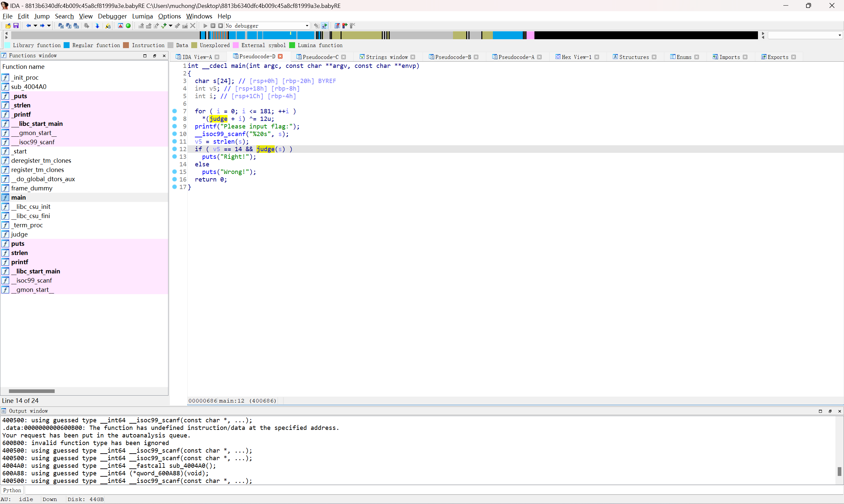Select the main function in list
This screenshot has height=504, width=844.
click(x=84, y=197)
